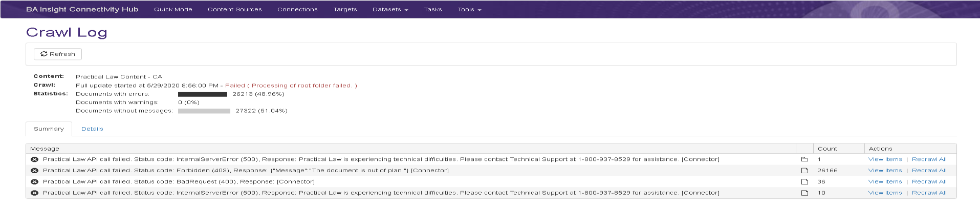Open the Datasets dropdown menu

(390, 9)
